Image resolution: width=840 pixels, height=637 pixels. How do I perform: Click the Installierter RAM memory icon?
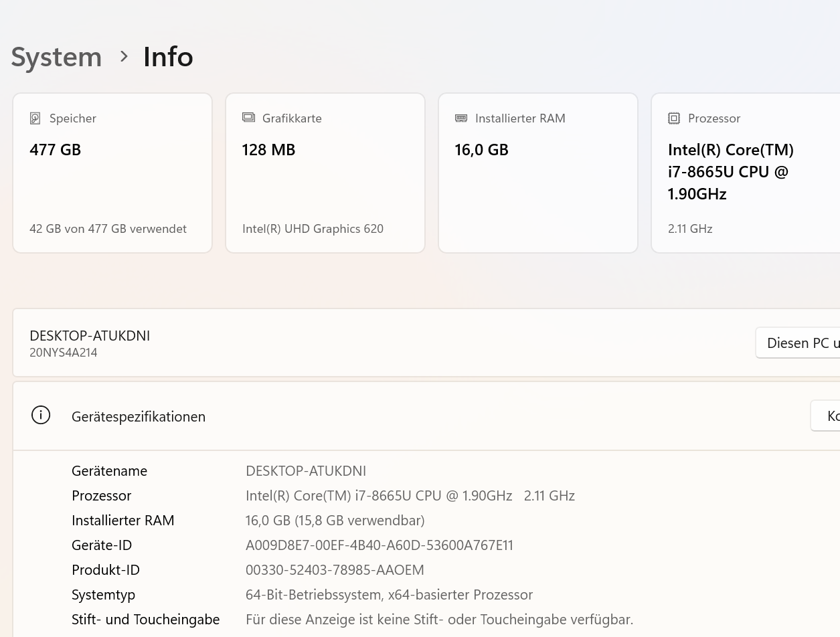tap(461, 118)
